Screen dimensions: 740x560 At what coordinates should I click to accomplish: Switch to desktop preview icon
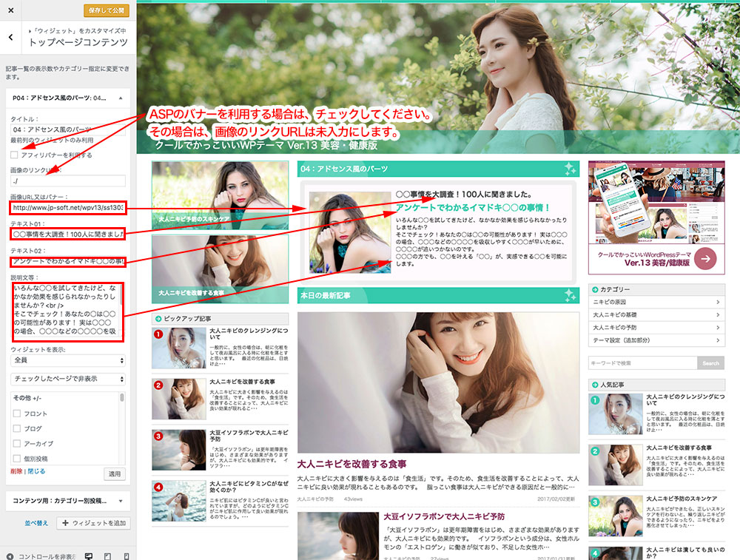click(x=88, y=556)
